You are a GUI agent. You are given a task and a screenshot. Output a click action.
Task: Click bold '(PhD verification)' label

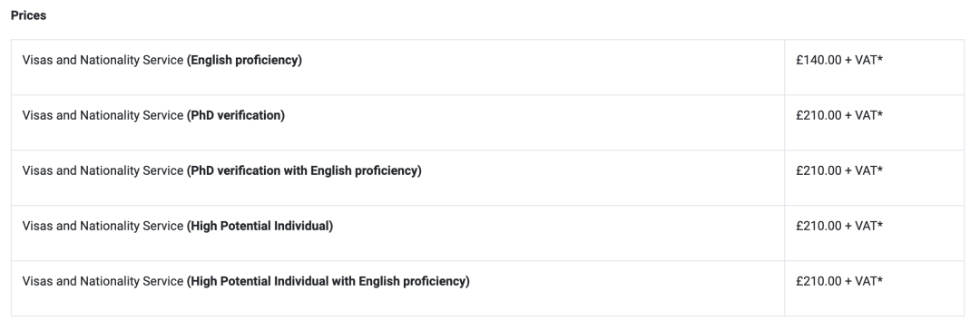(x=236, y=116)
